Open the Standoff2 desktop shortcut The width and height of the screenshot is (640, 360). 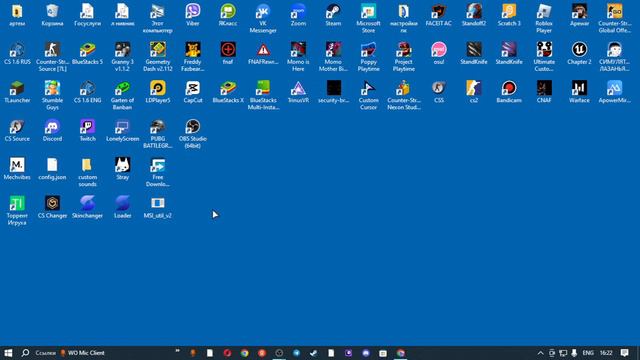tap(473, 15)
